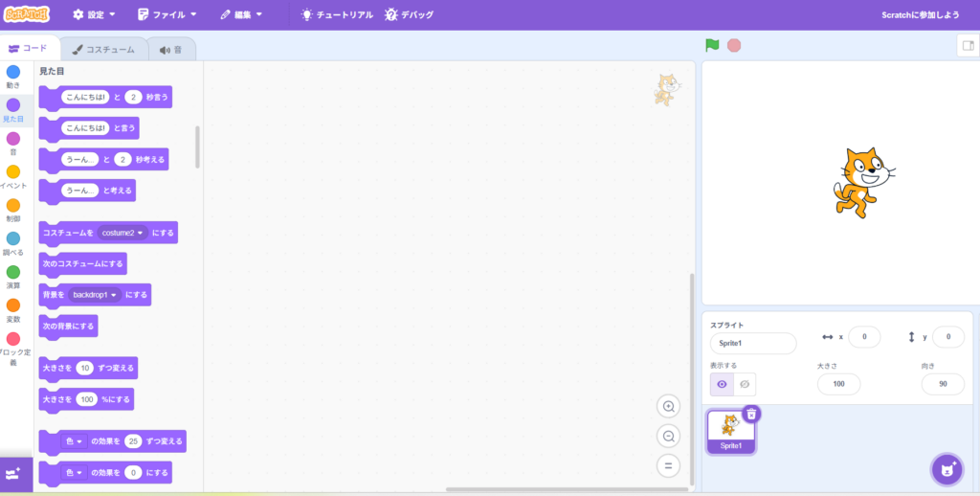This screenshot has height=496, width=980.
Task: Click the こんにちは! と言う block
Action: coord(89,128)
